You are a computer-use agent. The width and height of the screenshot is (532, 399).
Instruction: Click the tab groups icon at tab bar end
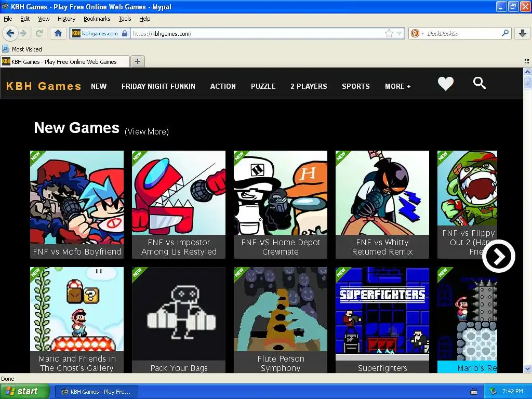tap(527, 61)
